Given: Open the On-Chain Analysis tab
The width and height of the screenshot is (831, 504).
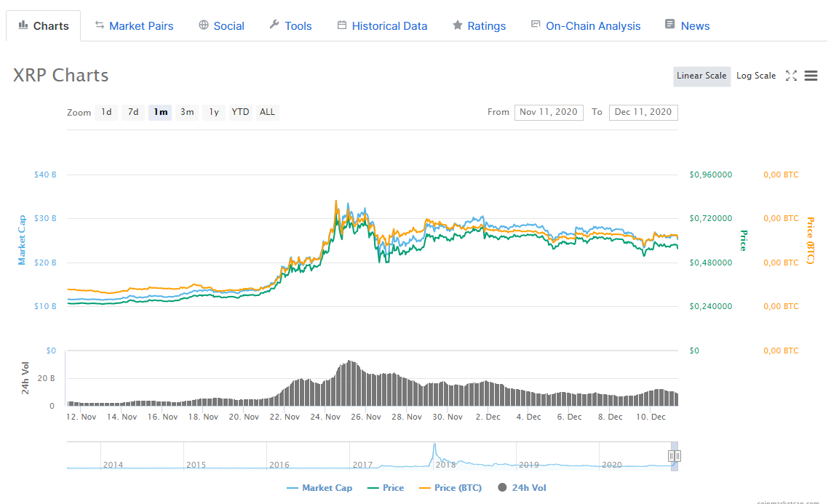Looking at the screenshot, I should 586,26.
